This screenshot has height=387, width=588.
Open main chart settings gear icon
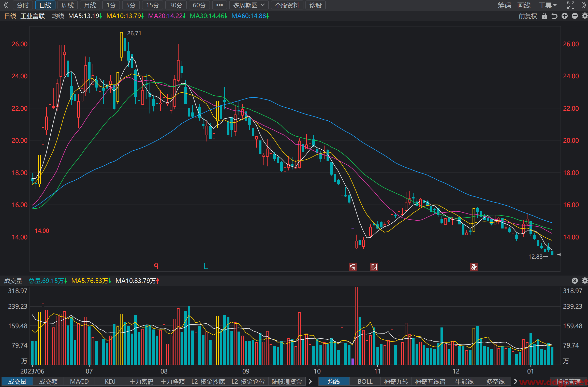(x=585, y=16)
